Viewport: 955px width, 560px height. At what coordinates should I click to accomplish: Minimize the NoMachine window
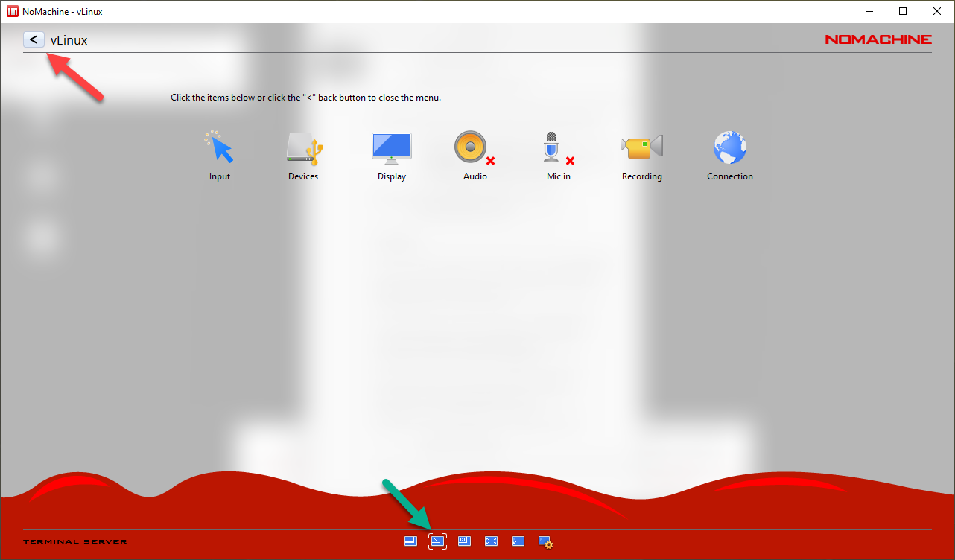[x=869, y=11]
